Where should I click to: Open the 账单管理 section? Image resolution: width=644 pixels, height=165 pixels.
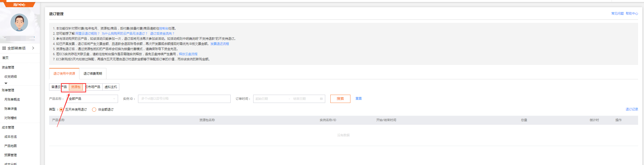point(8,90)
